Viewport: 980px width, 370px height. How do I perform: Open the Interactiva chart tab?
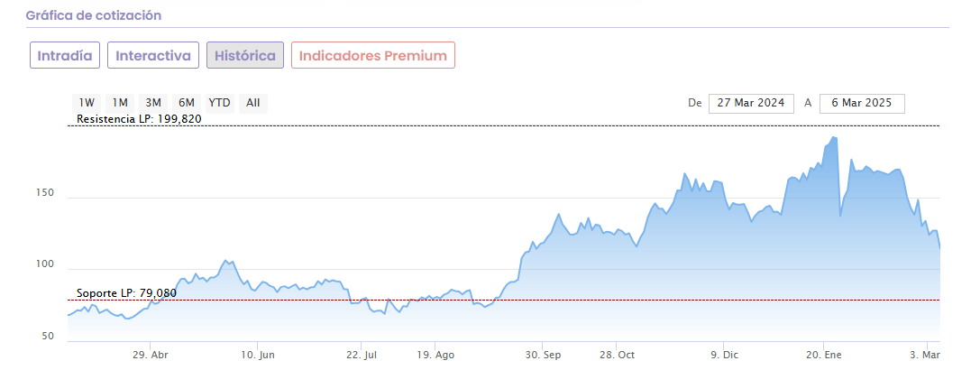pyautogui.click(x=153, y=55)
